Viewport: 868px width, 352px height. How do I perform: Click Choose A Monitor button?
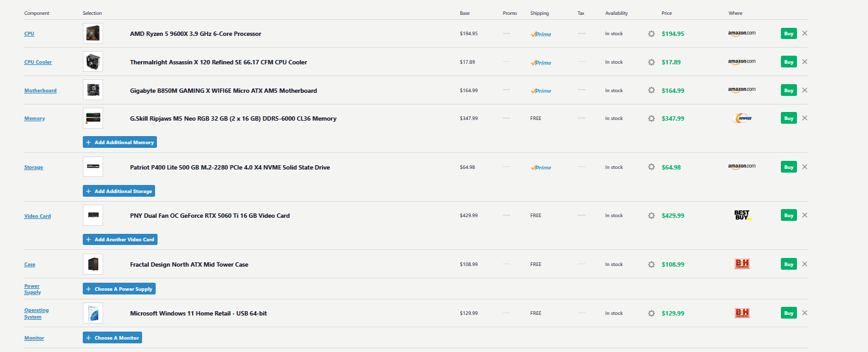pos(112,338)
